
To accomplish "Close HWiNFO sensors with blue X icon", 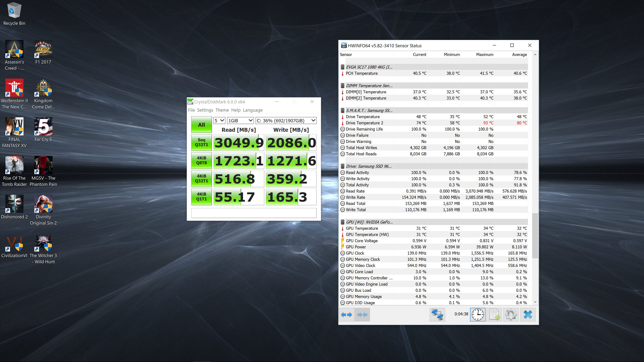I will pyautogui.click(x=528, y=315).
